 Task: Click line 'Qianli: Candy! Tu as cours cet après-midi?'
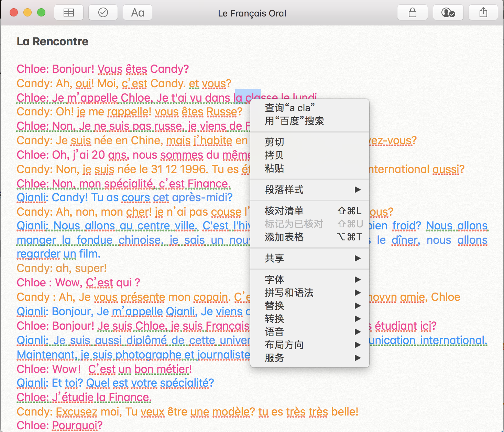click(x=125, y=197)
